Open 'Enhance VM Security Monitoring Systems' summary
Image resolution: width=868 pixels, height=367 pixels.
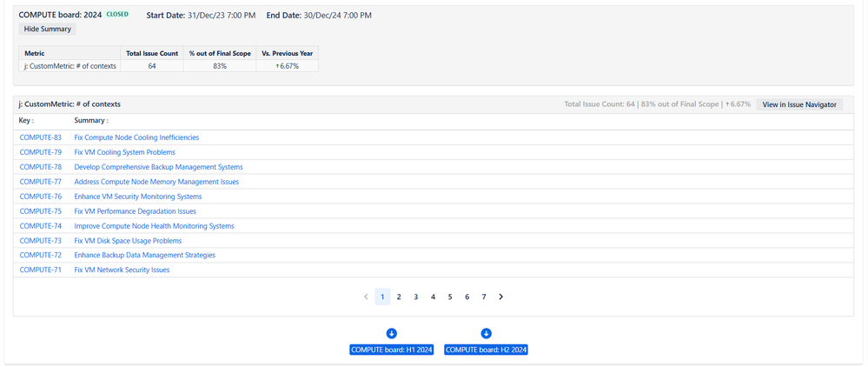click(138, 197)
